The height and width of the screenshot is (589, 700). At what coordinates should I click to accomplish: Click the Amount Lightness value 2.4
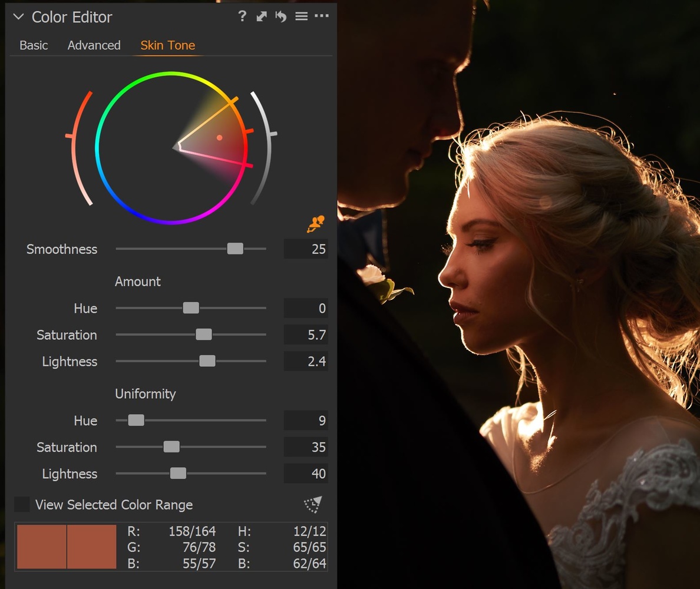pos(306,361)
